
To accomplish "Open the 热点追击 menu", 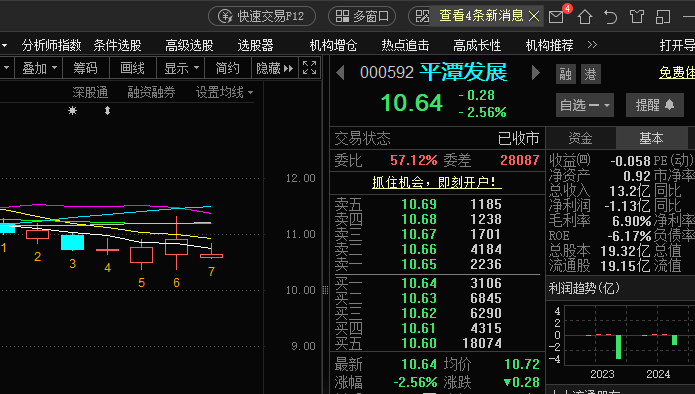I will pos(405,45).
